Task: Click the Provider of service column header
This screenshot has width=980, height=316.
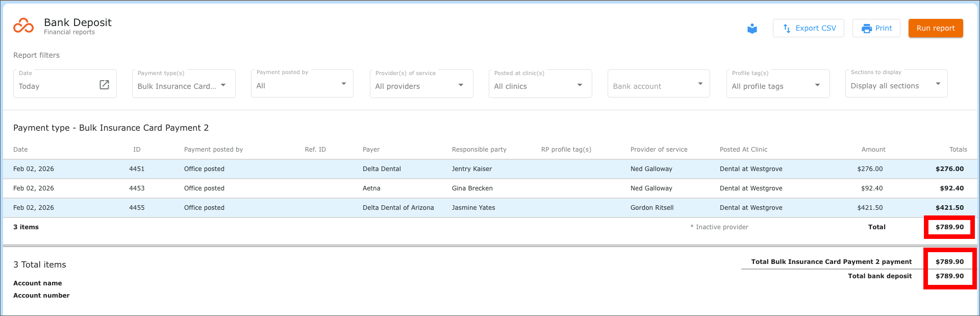Action: [659, 150]
